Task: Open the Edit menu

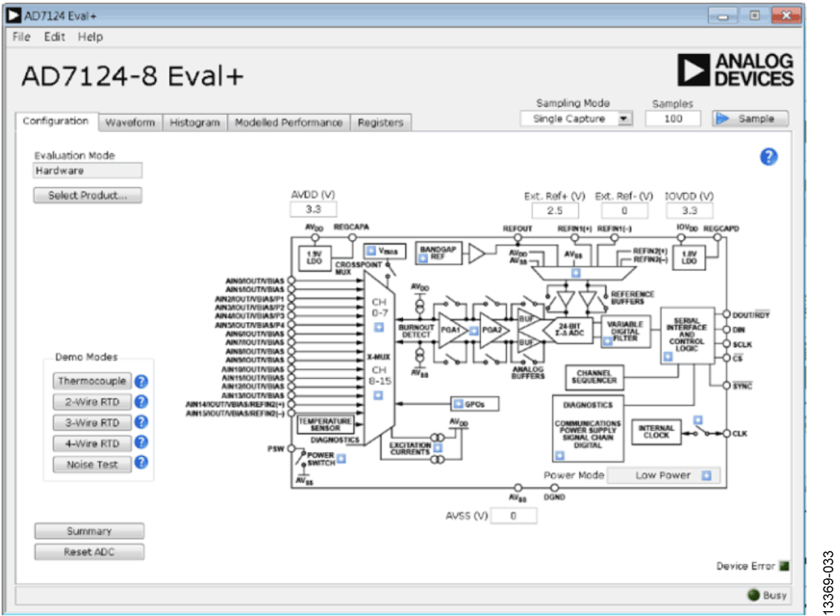Action: 54,37
